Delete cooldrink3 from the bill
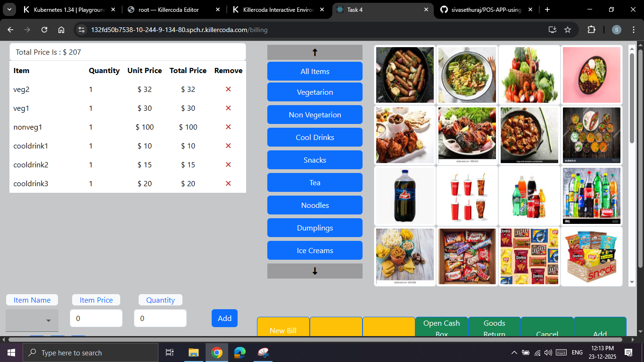Image resolution: width=644 pixels, height=362 pixels. point(228,183)
